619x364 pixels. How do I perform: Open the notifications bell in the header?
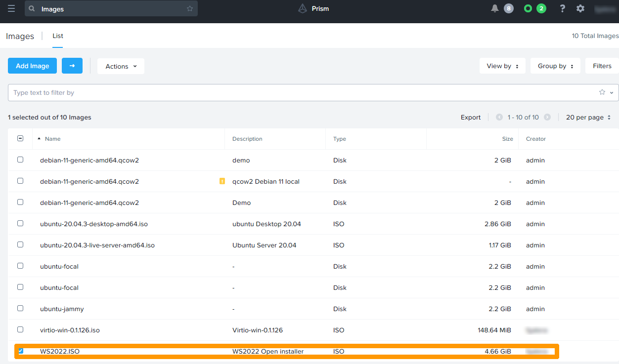click(x=494, y=8)
